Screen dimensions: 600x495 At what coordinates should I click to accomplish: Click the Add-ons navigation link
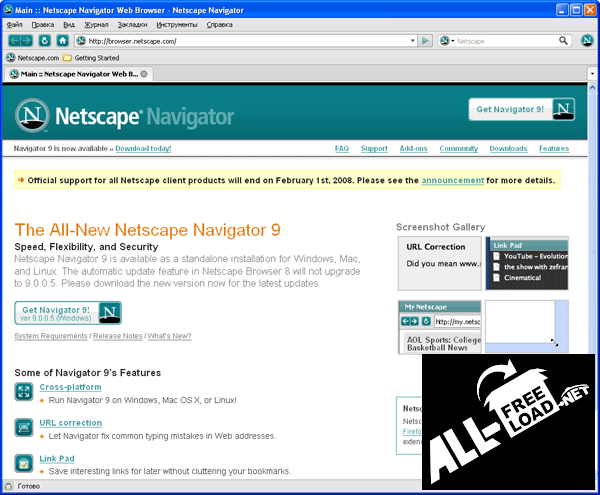point(413,149)
